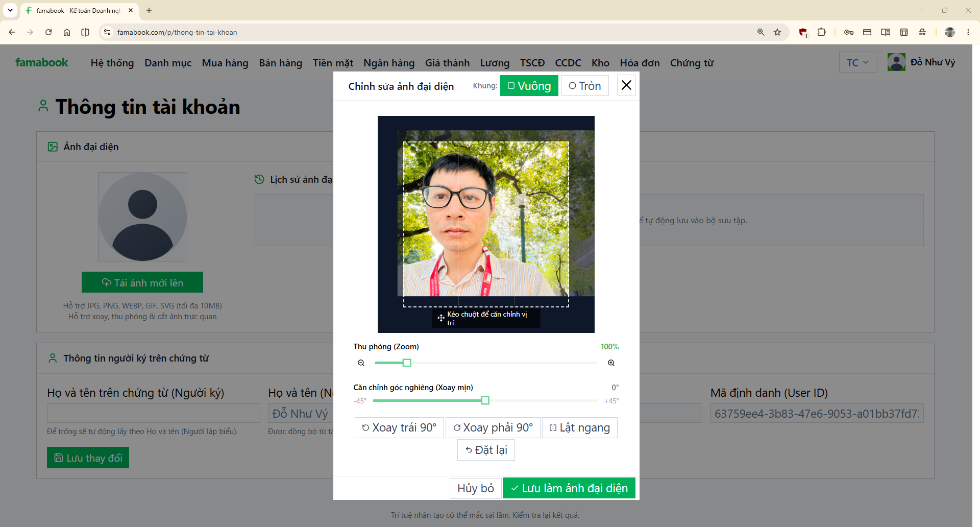Image resolution: width=980 pixels, height=527 pixels.
Task: Open the browser three-dot menu
Action: point(968,32)
